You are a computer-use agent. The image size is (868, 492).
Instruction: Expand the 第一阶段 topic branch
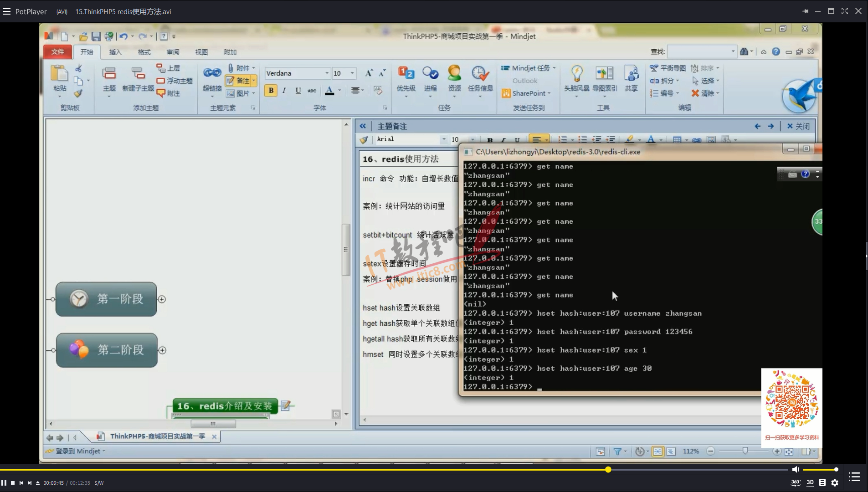pyautogui.click(x=161, y=299)
